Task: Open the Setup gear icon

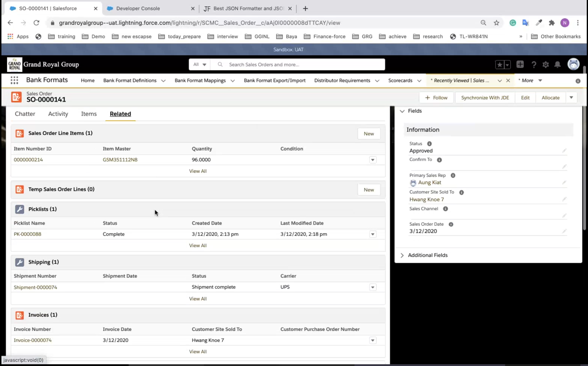Action: [546, 65]
